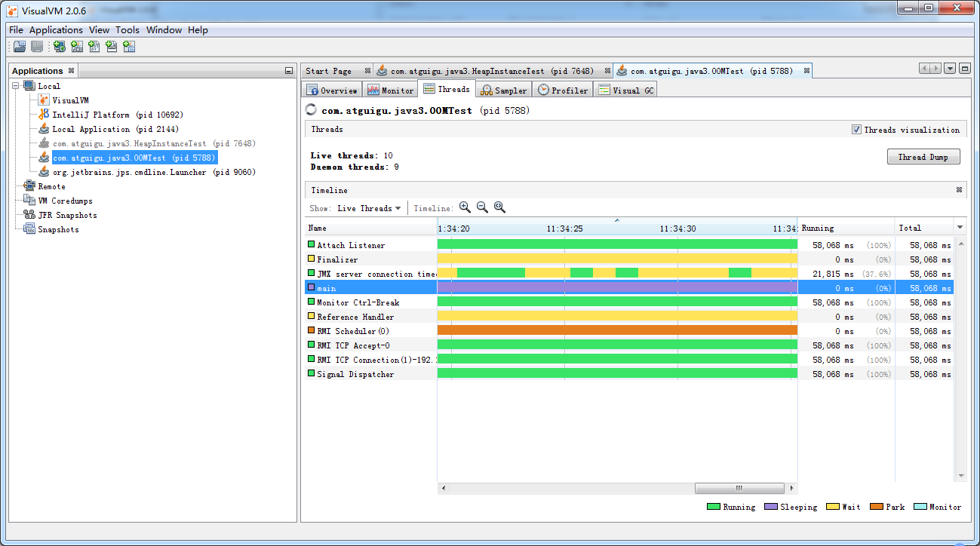Click the Add VM Coredump toolbar icon
This screenshot has width=980, height=546.
click(94, 47)
